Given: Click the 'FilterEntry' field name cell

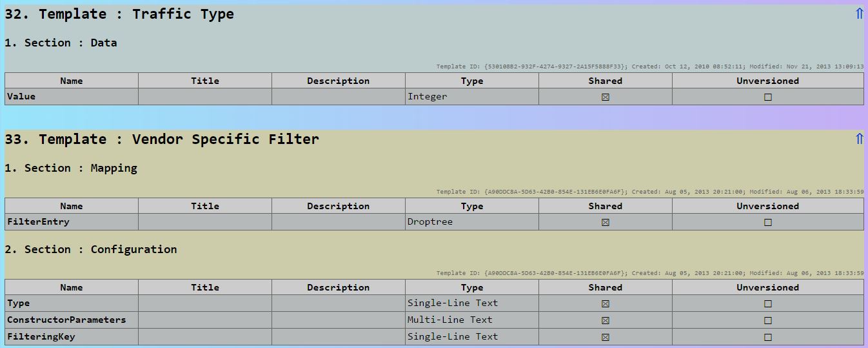Looking at the screenshot, I should 72,221.
